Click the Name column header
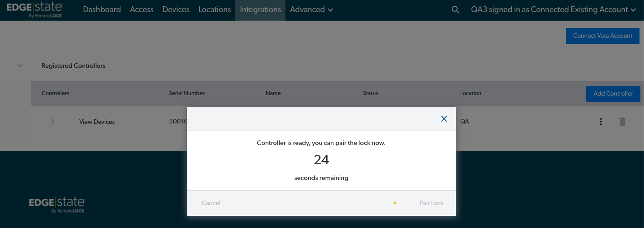 pyautogui.click(x=273, y=93)
